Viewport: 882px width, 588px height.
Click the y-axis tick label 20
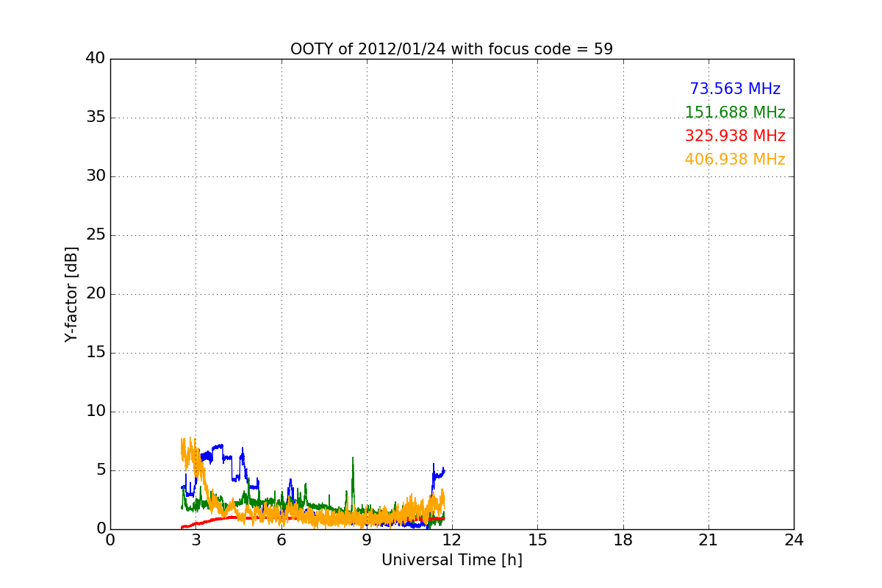[96, 294]
